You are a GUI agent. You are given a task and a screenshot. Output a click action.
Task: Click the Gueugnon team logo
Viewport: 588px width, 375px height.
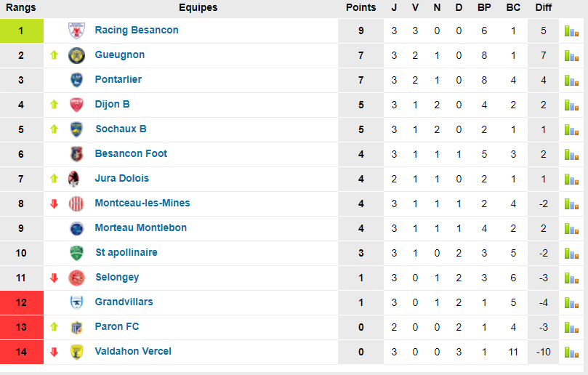point(76,55)
